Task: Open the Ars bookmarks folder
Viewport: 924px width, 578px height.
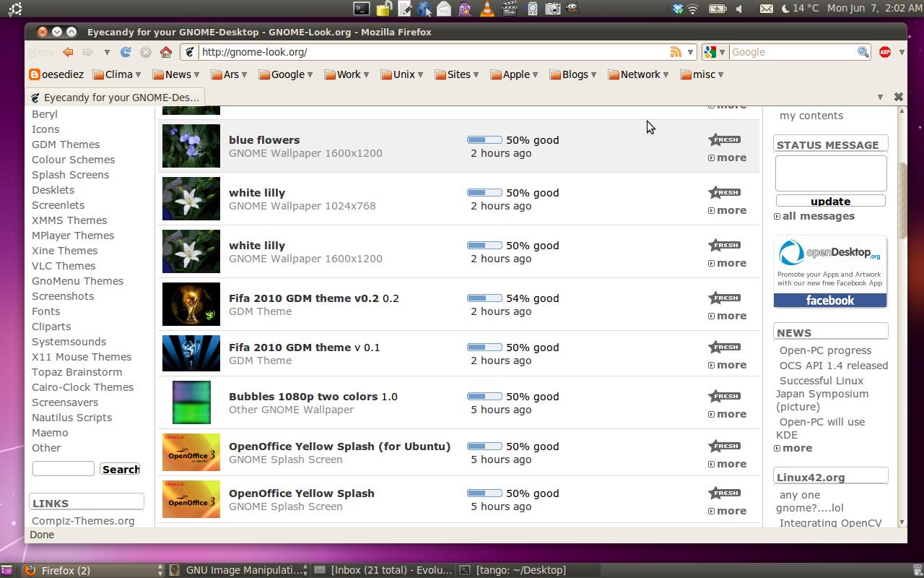Action: (x=230, y=74)
